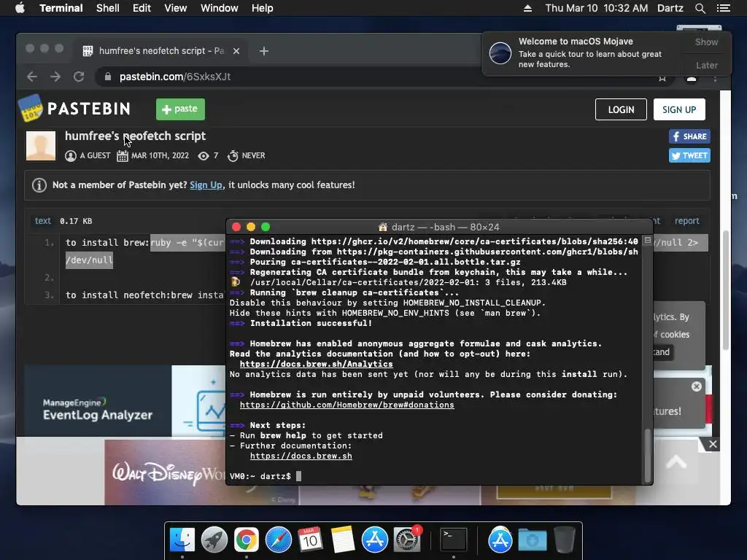Viewport: 747px width, 560px height.
Task: Click the MAR 10TH, 2022 date
Action: [x=160, y=156]
